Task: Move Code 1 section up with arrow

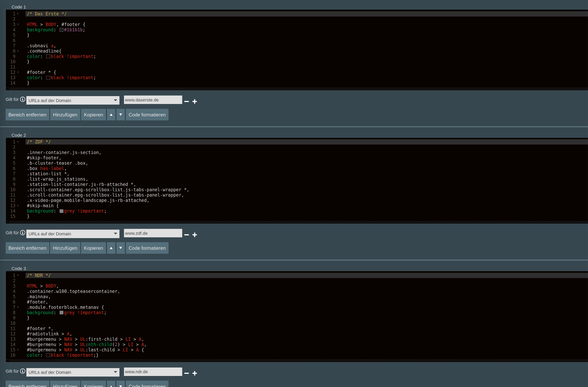Action: (111, 115)
